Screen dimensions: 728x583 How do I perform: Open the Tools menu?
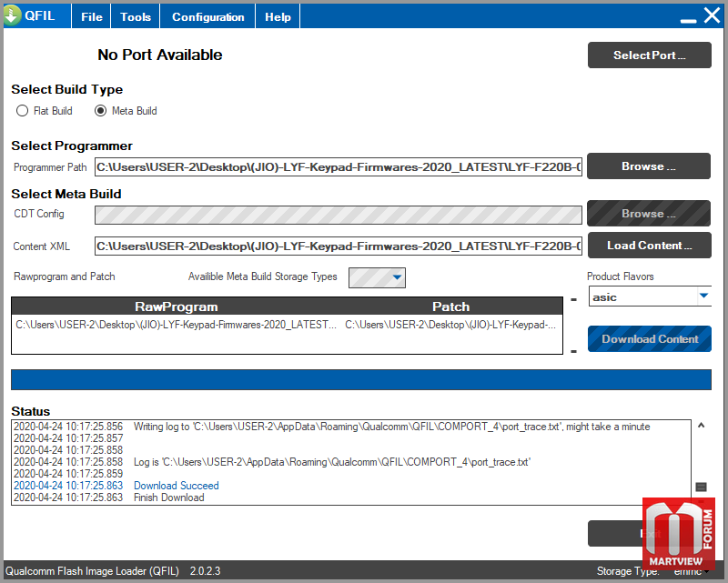pos(136,16)
